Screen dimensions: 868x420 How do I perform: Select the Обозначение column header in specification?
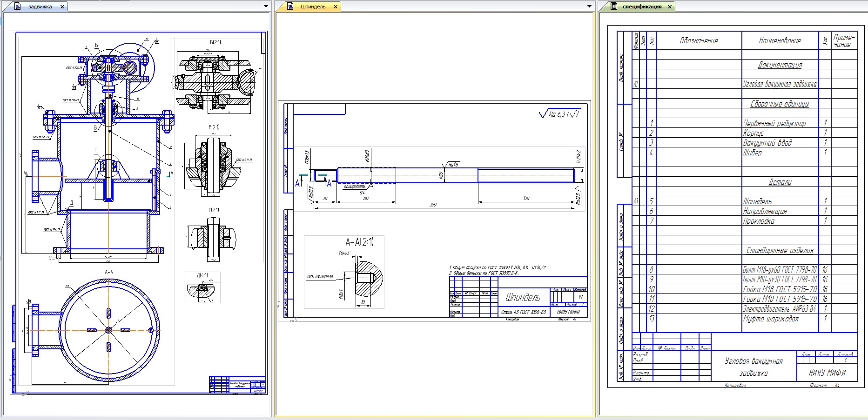(699, 40)
